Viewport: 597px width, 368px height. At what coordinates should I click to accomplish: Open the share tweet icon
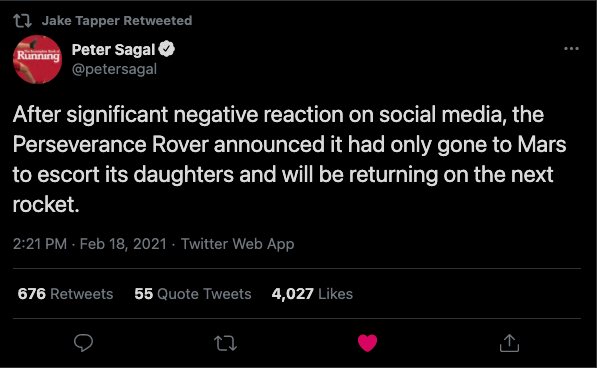pyautogui.click(x=509, y=343)
